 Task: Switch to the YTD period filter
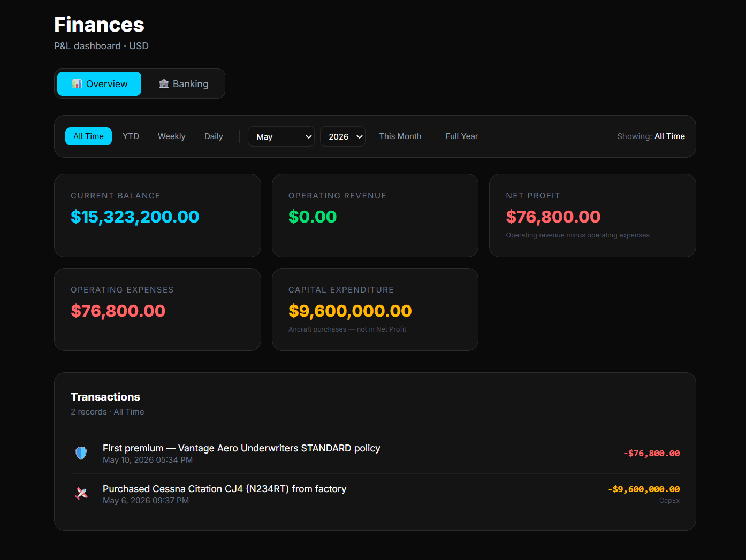pos(131,136)
